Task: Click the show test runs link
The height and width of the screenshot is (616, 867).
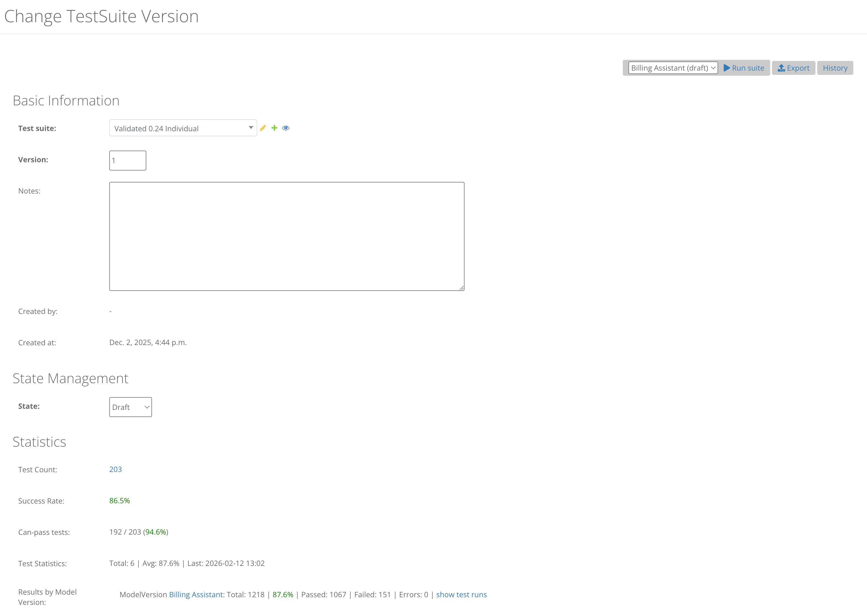Action: 461,594
